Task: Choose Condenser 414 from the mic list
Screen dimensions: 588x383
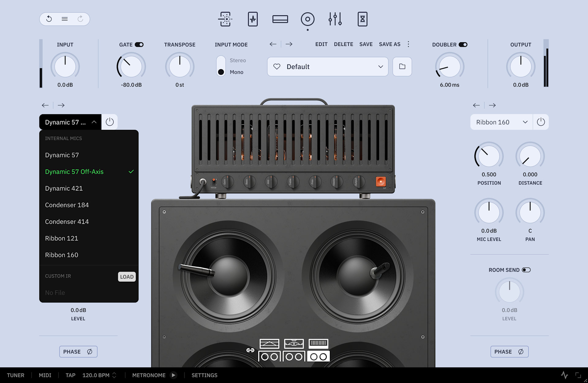Action: pyautogui.click(x=89, y=222)
